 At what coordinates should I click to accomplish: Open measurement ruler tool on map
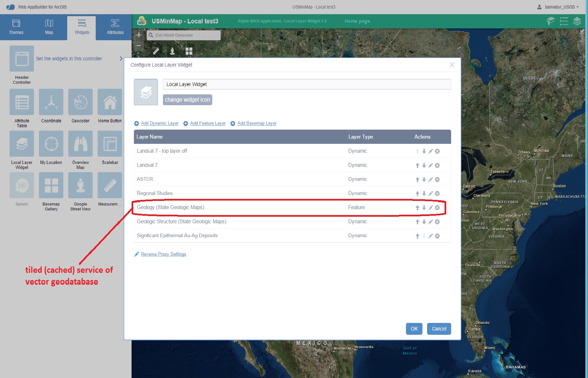click(x=156, y=51)
